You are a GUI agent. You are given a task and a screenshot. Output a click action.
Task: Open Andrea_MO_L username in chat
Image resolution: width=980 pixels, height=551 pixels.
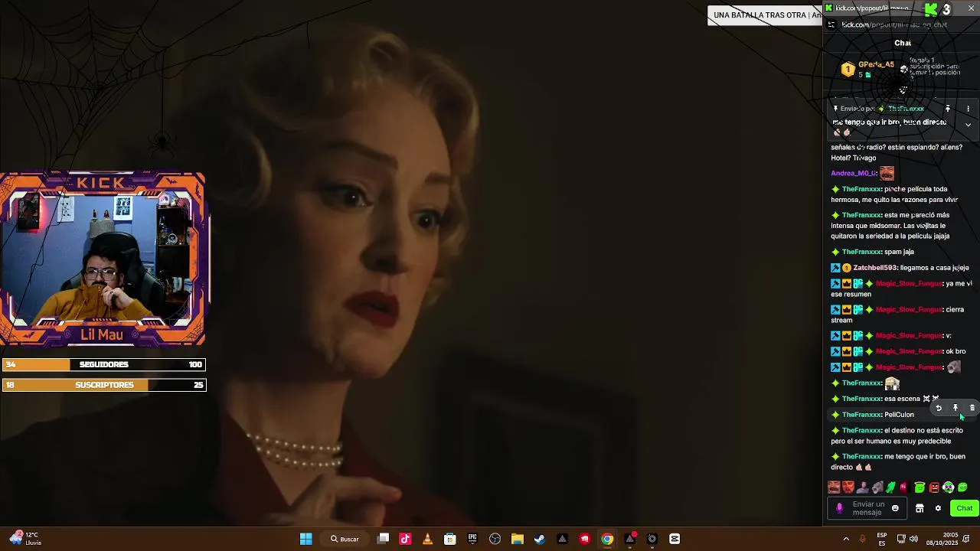(x=853, y=174)
